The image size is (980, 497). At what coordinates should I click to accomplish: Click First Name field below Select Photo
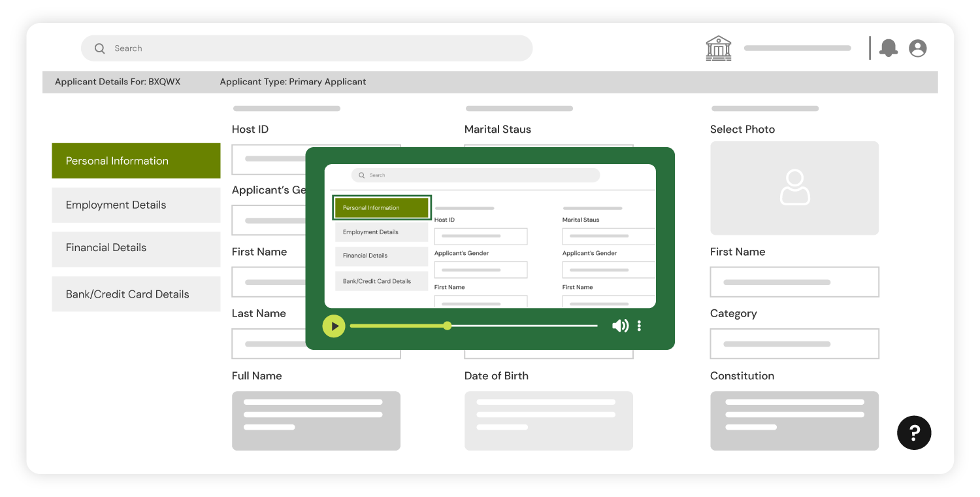794,282
